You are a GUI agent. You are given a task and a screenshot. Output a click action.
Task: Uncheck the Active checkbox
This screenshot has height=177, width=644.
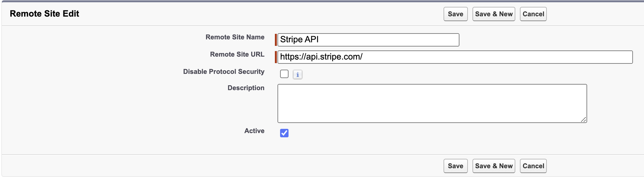coord(284,133)
